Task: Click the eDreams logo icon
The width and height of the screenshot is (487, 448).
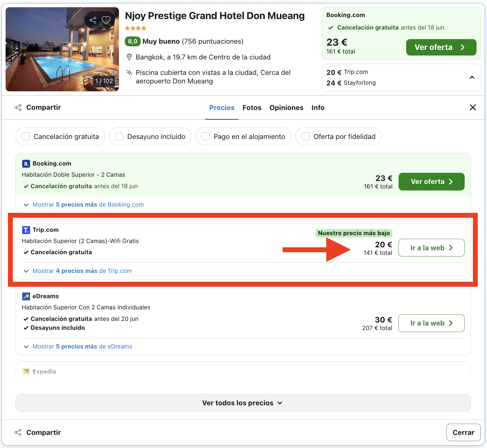Action: (26, 296)
